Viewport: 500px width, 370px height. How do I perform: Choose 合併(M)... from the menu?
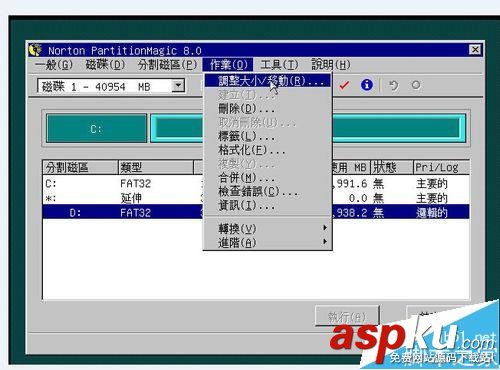[x=268, y=178]
